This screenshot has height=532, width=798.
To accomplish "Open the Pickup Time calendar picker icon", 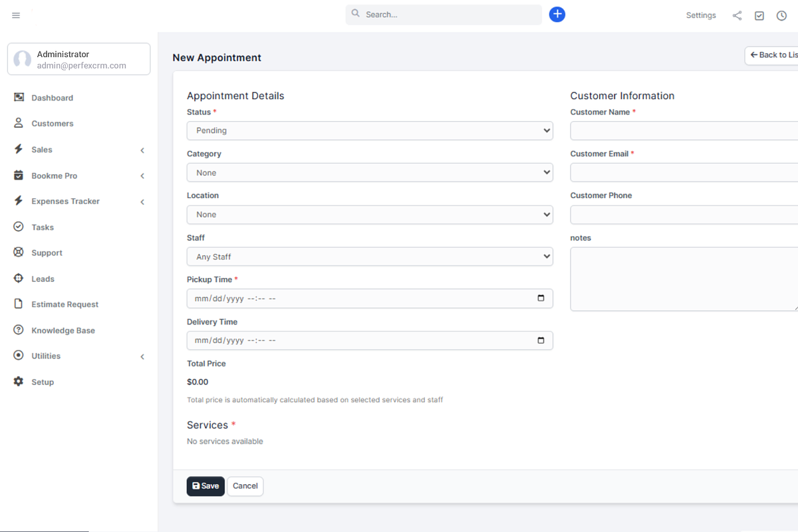I will pos(541,299).
